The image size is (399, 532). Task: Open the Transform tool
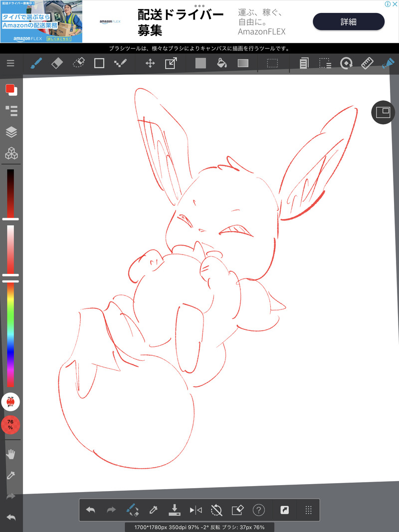tap(171, 63)
